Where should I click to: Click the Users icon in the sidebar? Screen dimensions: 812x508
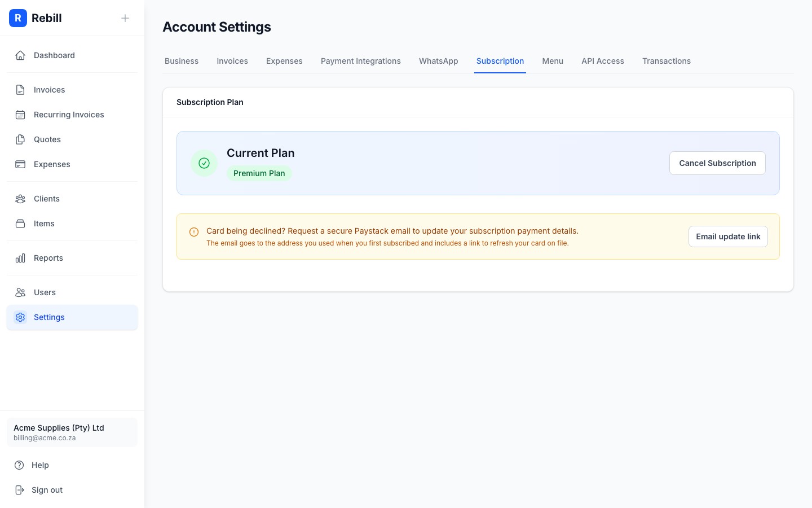point(20,292)
